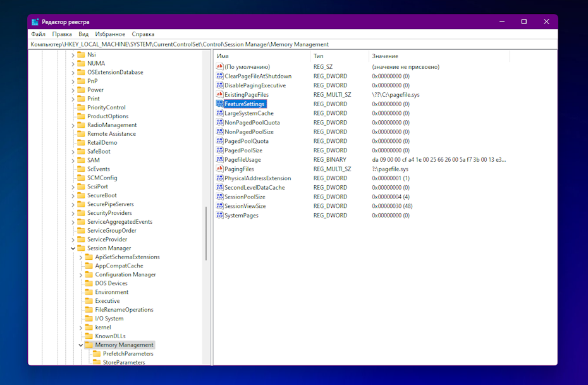Click the string icon of the default value

coord(220,67)
